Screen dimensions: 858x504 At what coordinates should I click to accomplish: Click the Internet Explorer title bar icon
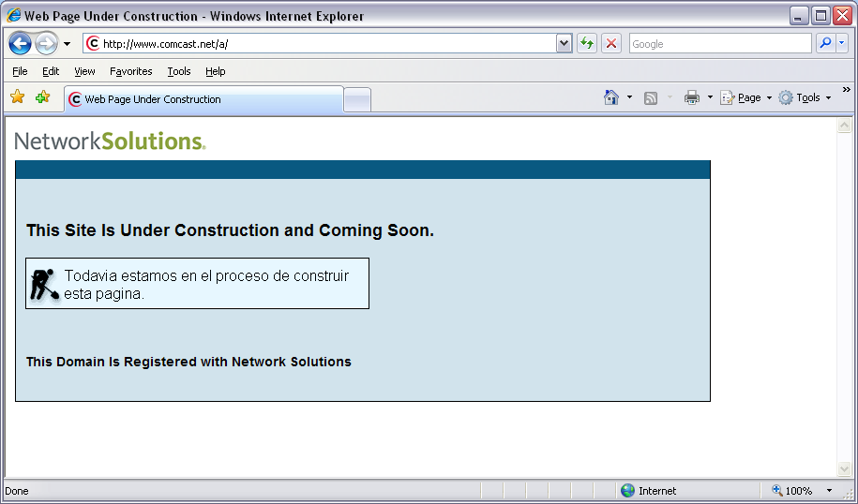click(x=14, y=15)
